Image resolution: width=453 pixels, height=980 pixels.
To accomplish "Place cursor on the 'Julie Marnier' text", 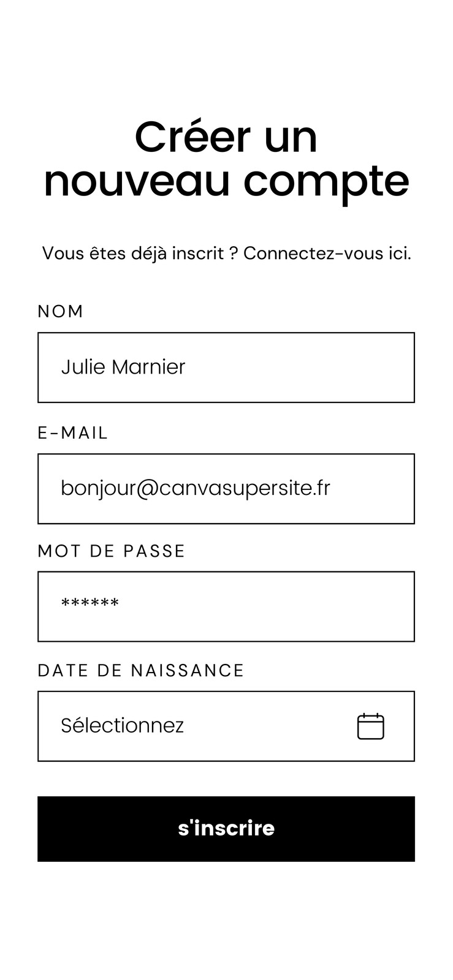I will tap(123, 367).
